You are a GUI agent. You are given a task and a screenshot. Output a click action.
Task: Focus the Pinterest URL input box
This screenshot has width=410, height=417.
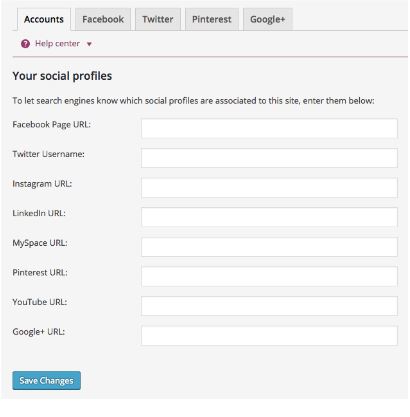(x=269, y=276)
